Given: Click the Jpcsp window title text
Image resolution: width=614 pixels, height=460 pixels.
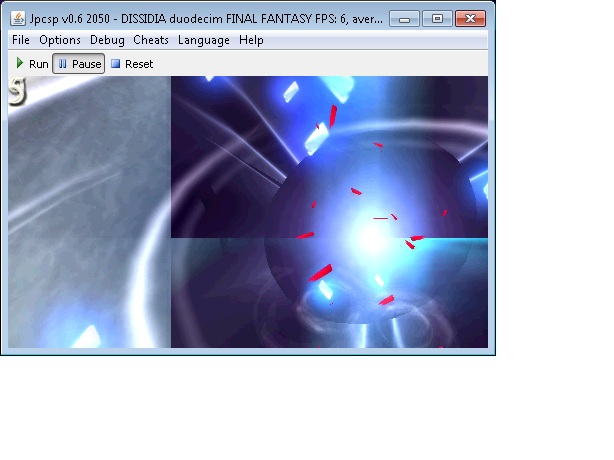Looking at the screenshot, I should coord(206,19).
